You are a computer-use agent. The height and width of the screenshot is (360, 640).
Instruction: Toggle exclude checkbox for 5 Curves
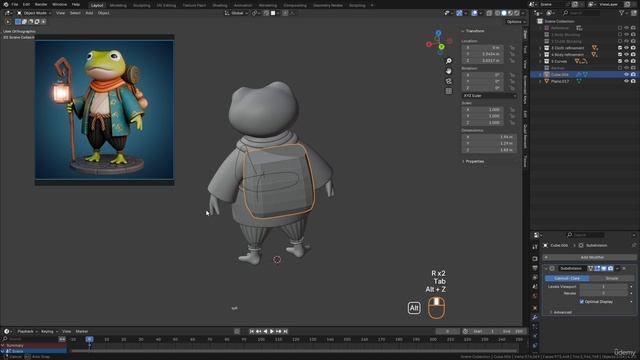click(620, 61)
